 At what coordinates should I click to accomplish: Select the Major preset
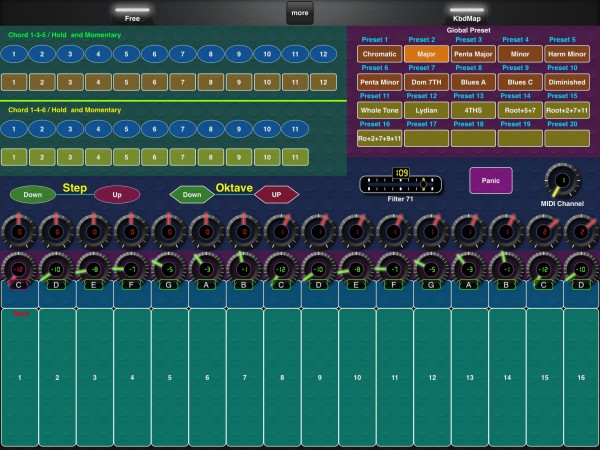[426, 54]
